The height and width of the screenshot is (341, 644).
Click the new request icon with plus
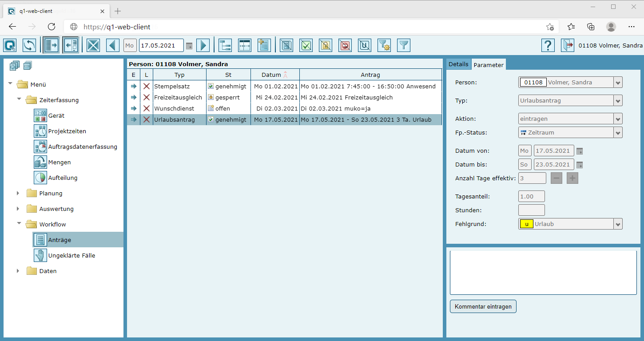point(264,45)
